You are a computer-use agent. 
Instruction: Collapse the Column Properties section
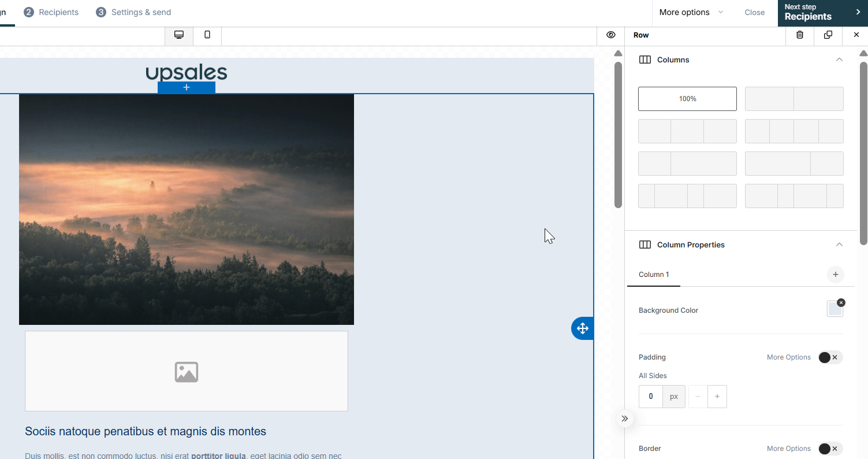click(x=839, y=245)
